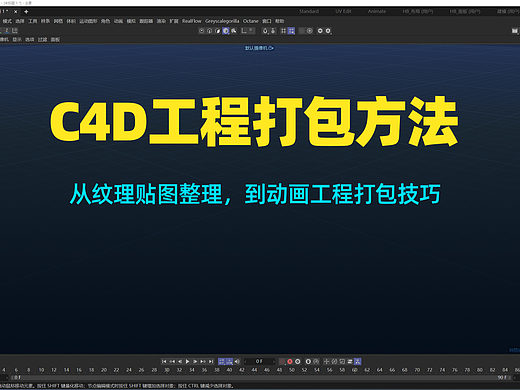Open the Greyscalegorilla menu
The height and width of the screenshot is (390, 520).
pyautogui.click(x=222, y=21)
